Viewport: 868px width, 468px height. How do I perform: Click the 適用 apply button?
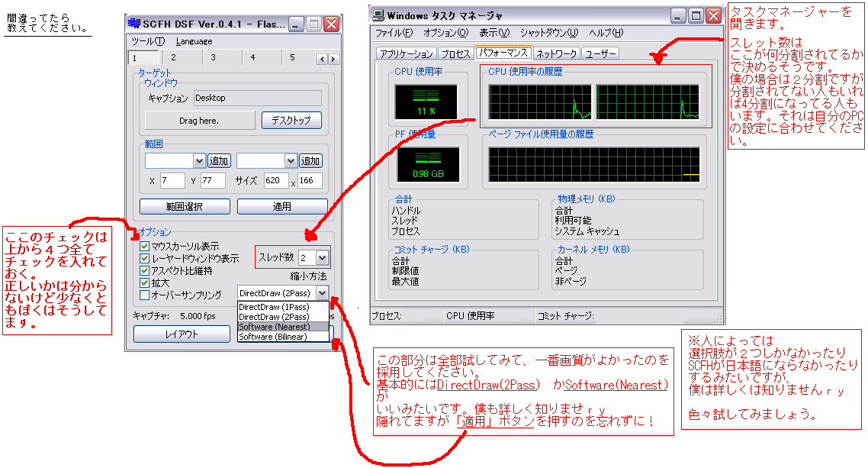281,207
